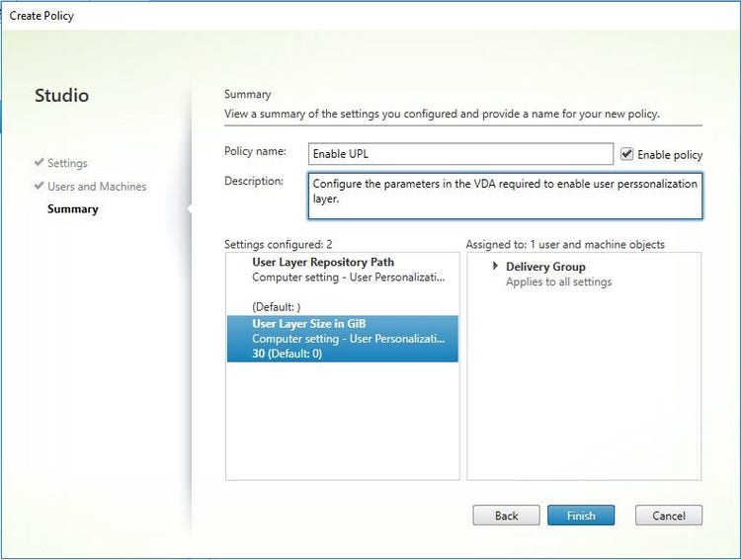Click the Back button
Viewport: 741px width, 560px height.
pyautogui.click(x=506, y=516)
